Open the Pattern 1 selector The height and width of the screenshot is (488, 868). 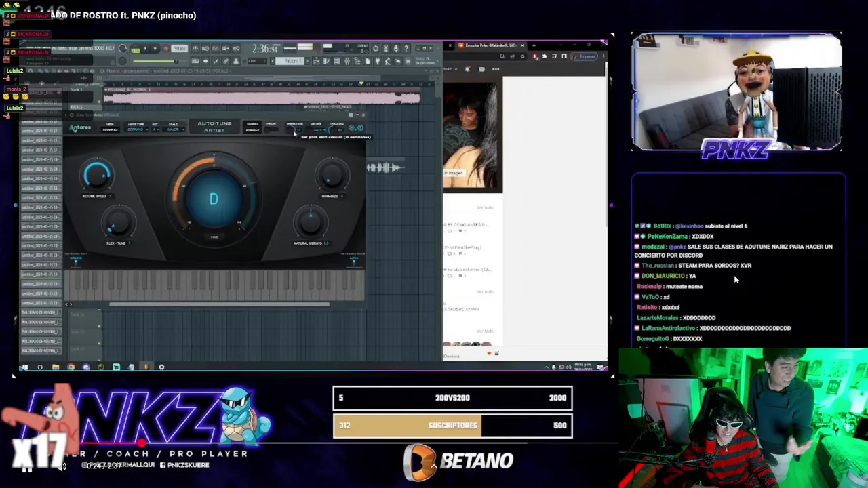[292, 60]
